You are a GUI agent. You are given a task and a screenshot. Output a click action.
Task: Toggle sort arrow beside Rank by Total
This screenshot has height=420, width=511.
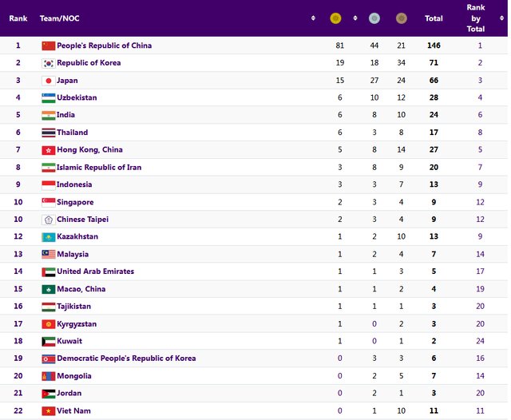click(x=502, y=18)
